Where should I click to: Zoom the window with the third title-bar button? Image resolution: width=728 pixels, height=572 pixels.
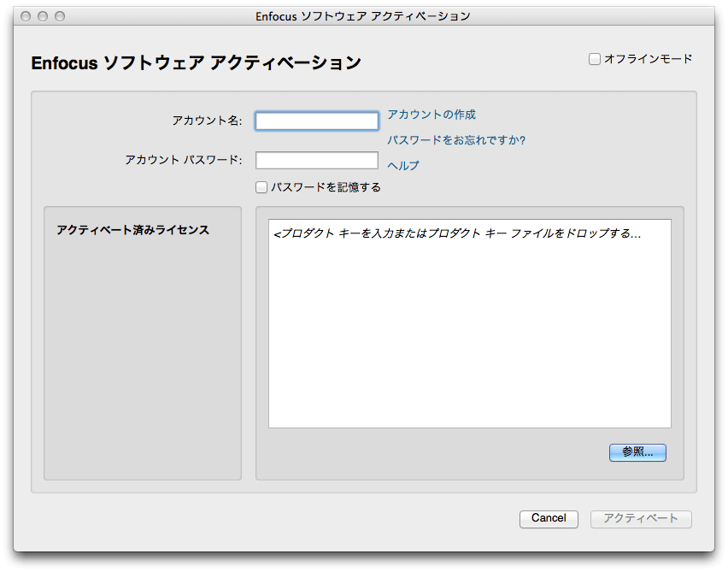click(60, 16)
